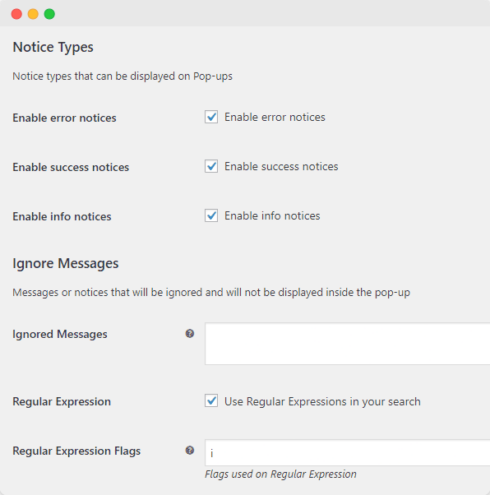
Task: Click the bold 'Ignored Messages' row label
Action: (x=60, y=334)
